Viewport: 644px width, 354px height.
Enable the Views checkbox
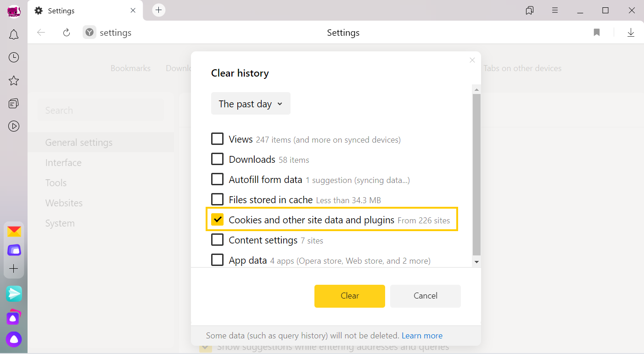(x=217, y=139)
